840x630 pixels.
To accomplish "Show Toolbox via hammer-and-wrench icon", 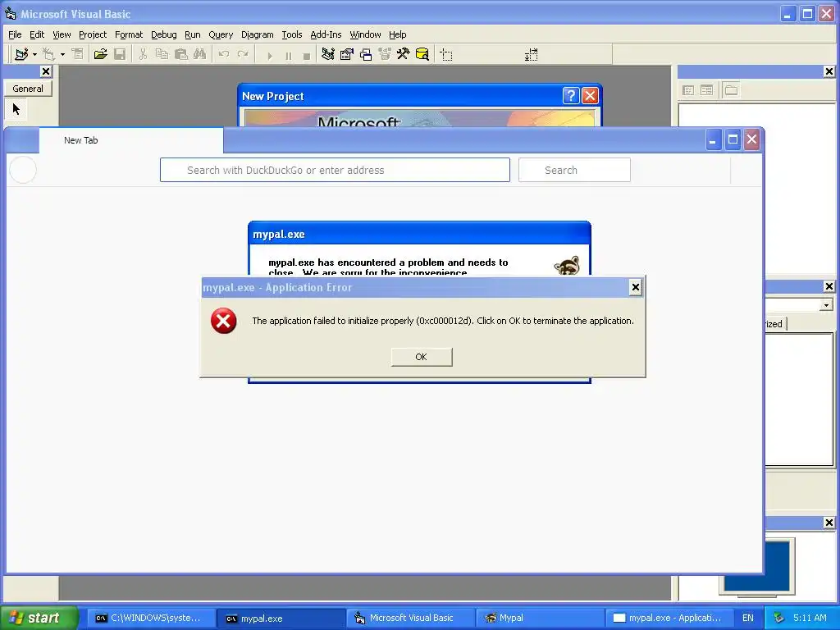I will point(403,55).
